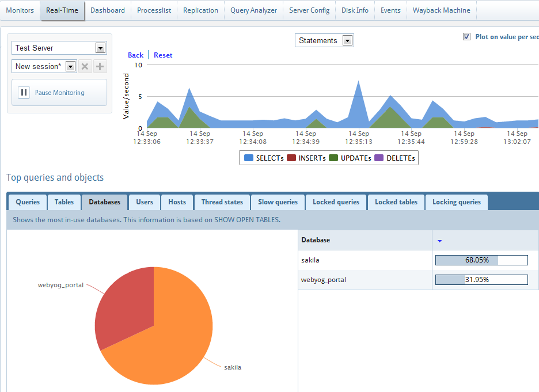
Task: Switch to the Monitors tab
Action: (x=20, y=10)
